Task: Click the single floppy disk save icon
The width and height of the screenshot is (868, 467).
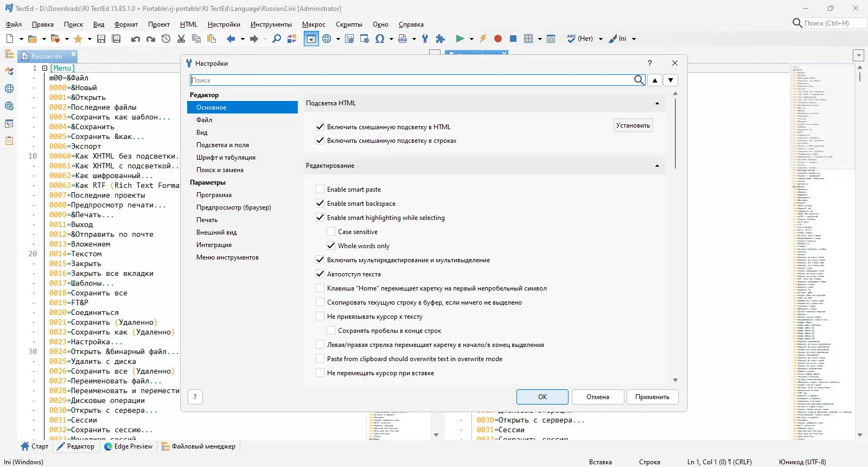Action: (101, 39)
